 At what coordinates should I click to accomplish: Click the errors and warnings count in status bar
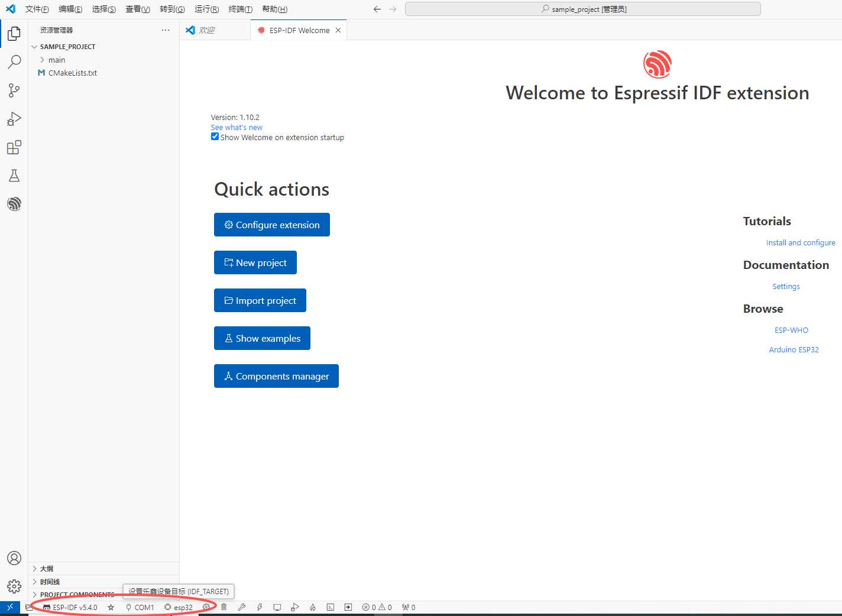[x=377, y=607]
